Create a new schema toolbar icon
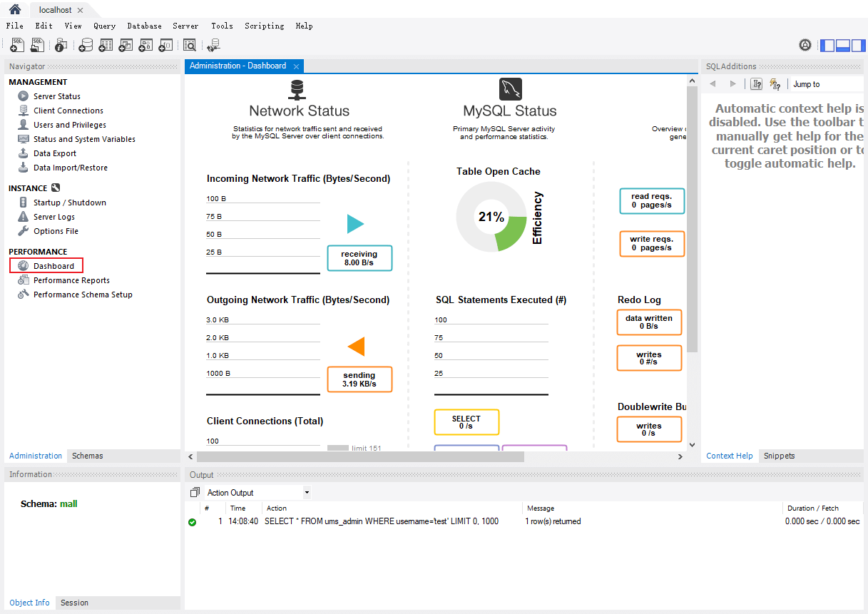Screen dimensions: 868x614 86,45
